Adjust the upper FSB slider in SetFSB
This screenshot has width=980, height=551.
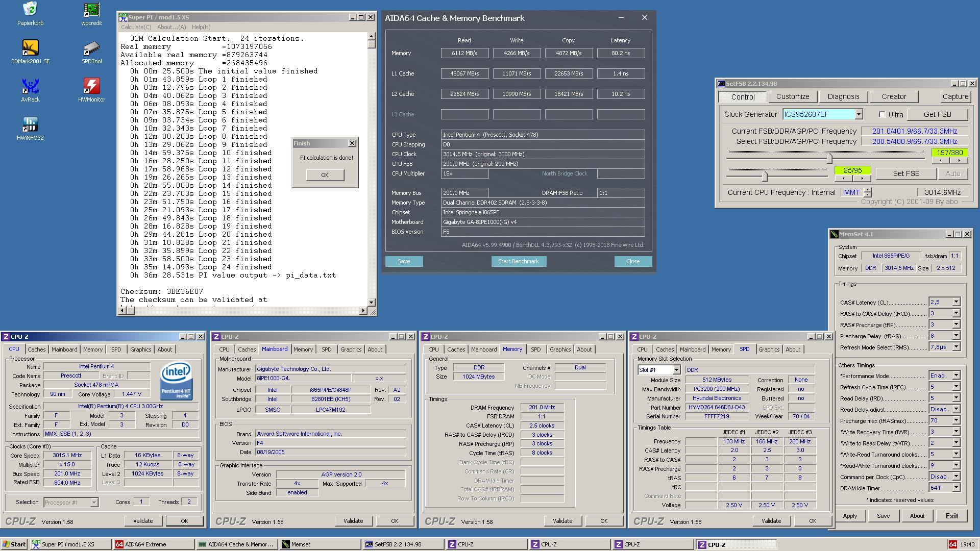tap(829, 158)
